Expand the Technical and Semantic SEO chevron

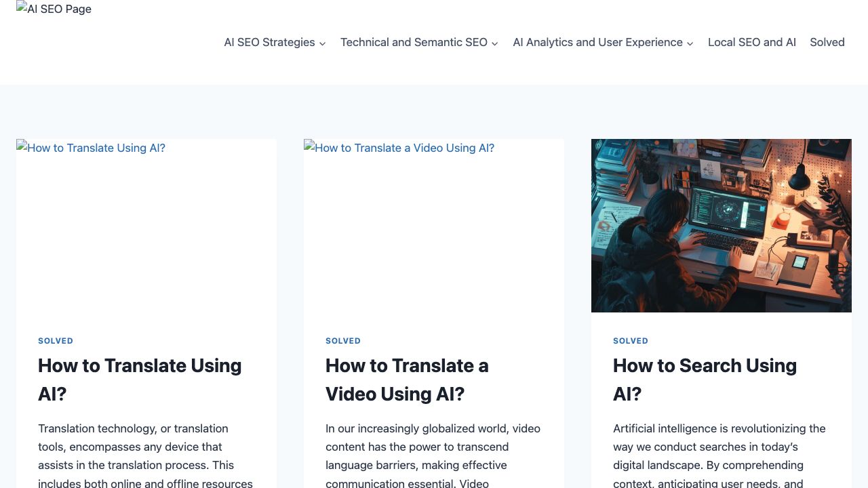[495, 43]
